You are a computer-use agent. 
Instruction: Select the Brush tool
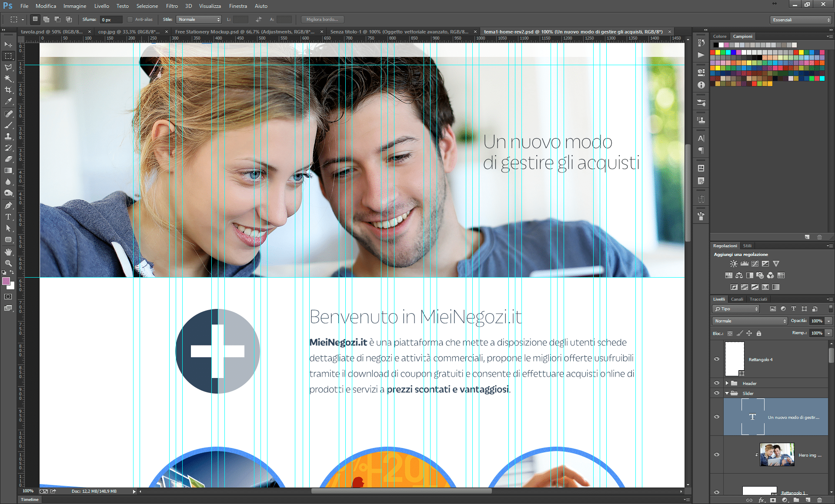tap(8, 125)
